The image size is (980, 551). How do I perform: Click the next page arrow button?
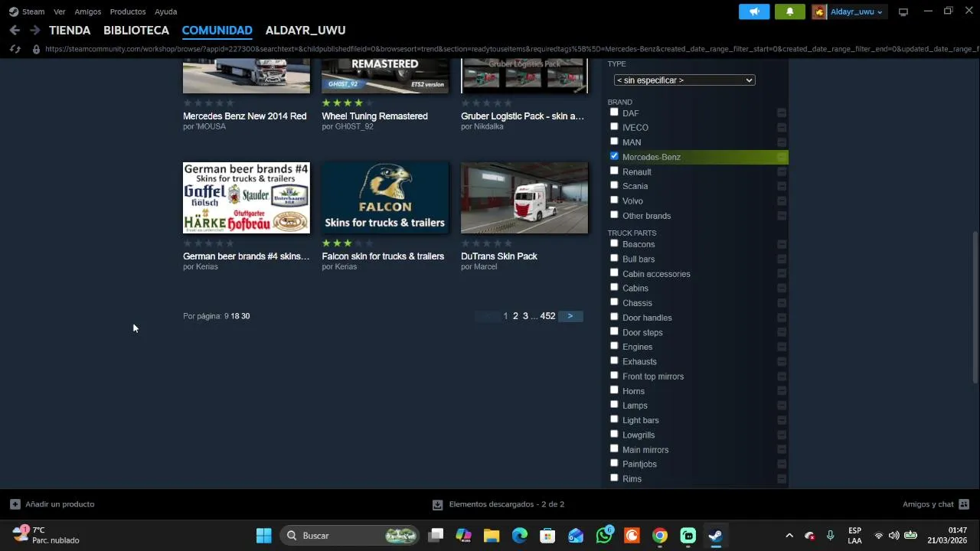[570, 316]
